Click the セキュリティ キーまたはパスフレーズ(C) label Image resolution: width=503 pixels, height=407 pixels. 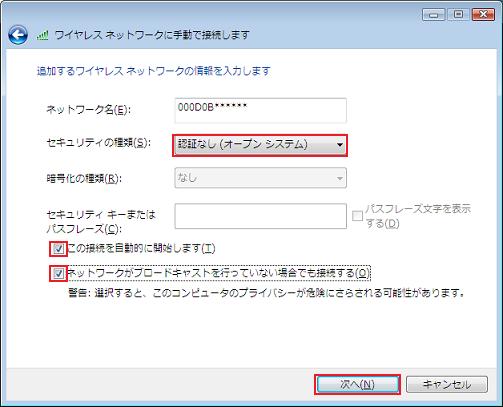pos(101,222)
